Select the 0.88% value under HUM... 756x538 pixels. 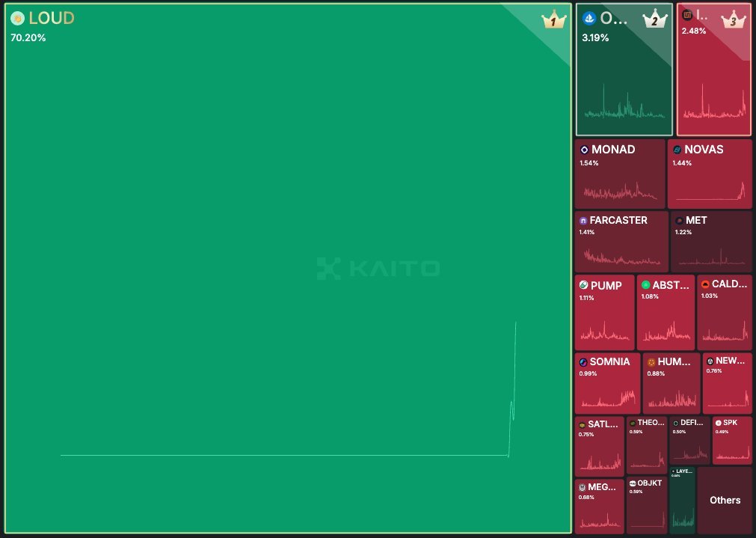656,373
